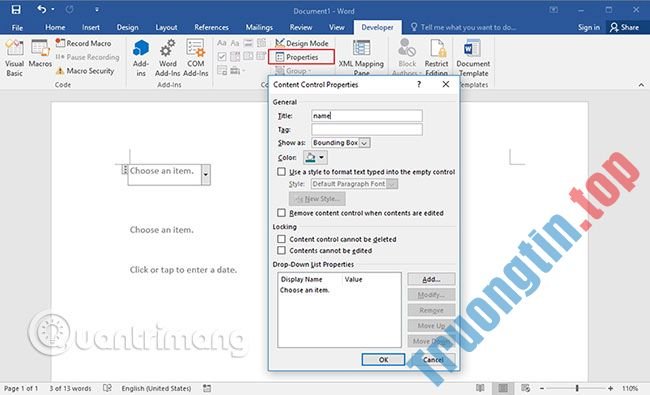The height and width of the screenshot is (395, 650).
Task: Click the Undo arrow icon
Action: coord(41,9)
